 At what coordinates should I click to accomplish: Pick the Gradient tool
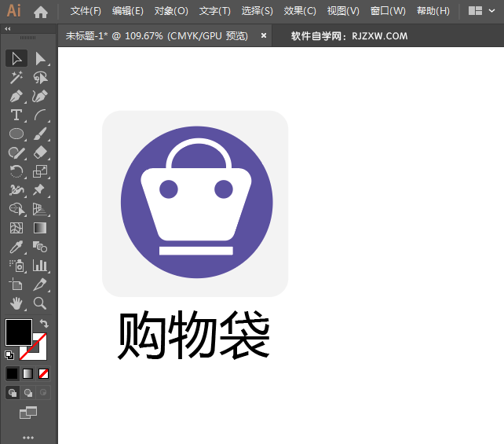(x=40, y=228)
